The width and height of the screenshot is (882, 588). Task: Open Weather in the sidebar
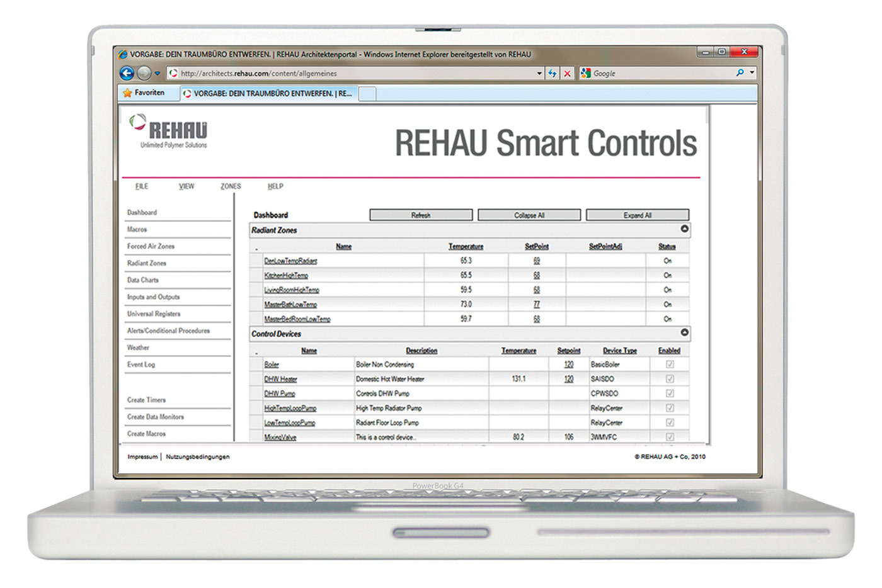pyautogui.click(x=138, y=348)
